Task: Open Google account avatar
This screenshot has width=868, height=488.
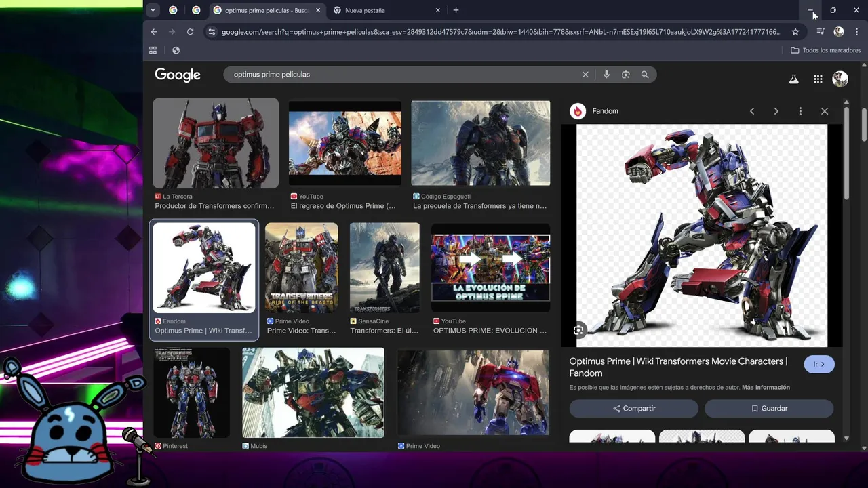Action: (840, 79)
